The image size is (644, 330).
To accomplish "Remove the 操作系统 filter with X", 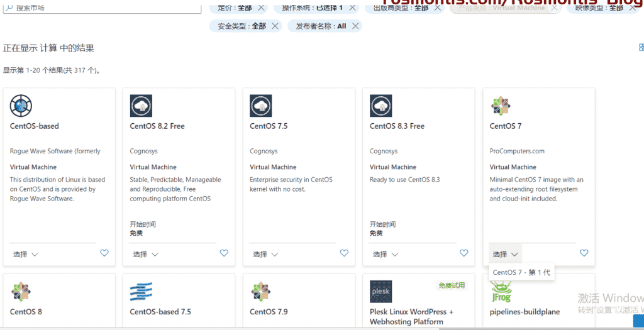I will coord(352,8).
